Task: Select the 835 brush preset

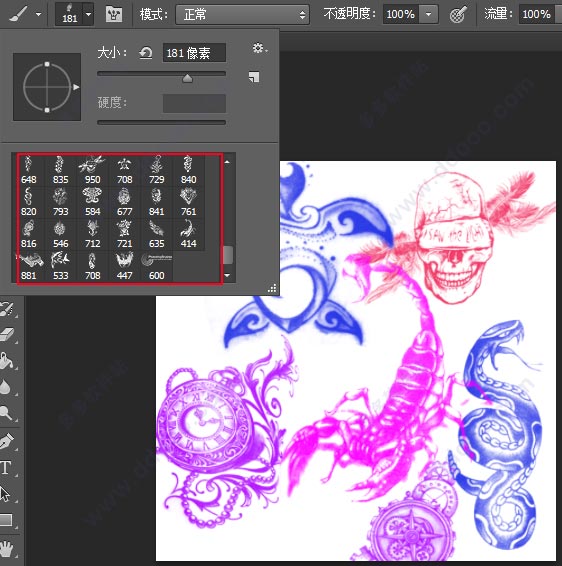Action: point(60,170)
